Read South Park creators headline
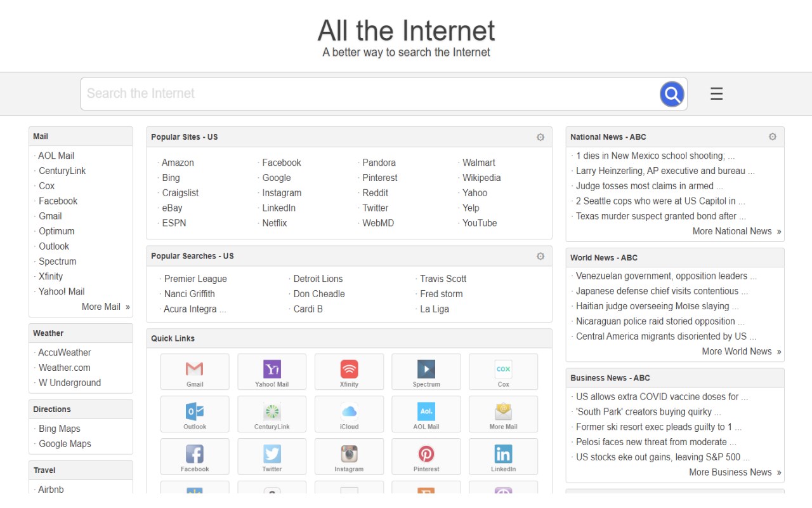The width and height of the screenshot is (812, 508). click(648, 411)
